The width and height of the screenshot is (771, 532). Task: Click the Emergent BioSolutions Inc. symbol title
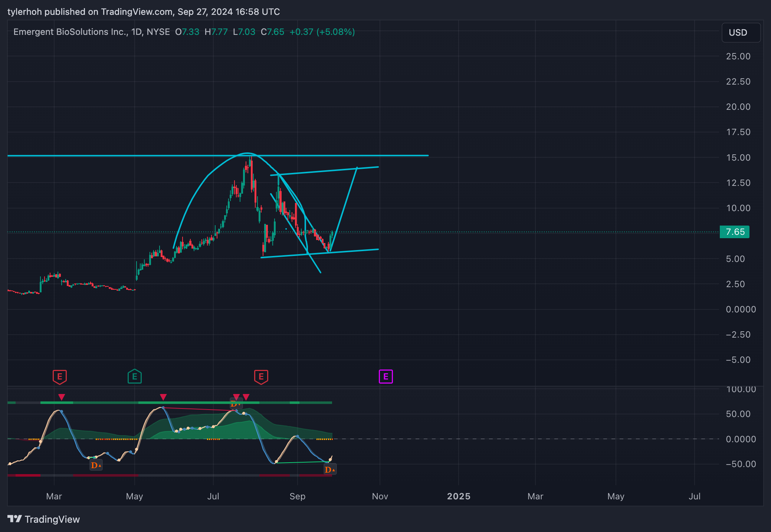[71, 32]
